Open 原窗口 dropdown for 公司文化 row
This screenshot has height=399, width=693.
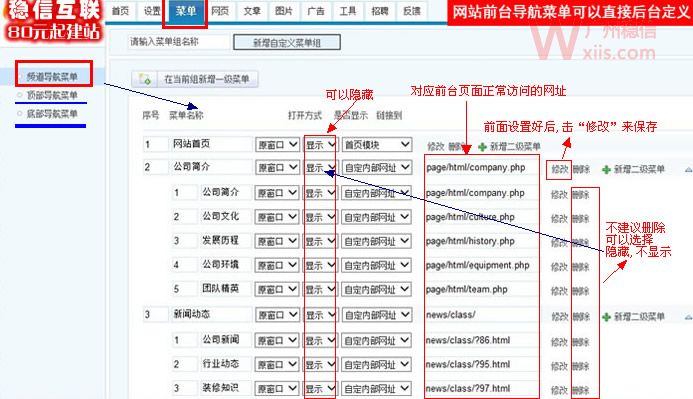[277, 217]
